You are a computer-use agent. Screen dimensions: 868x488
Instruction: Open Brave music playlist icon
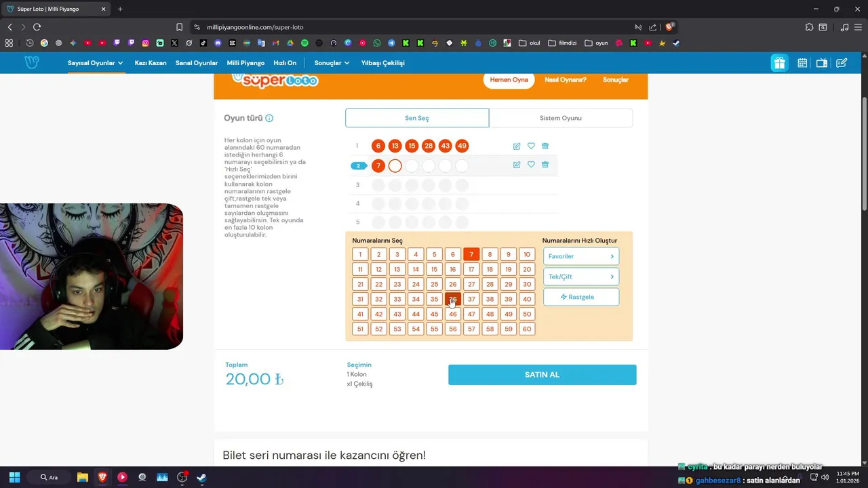pyautogui.click(x=844, y=27)
